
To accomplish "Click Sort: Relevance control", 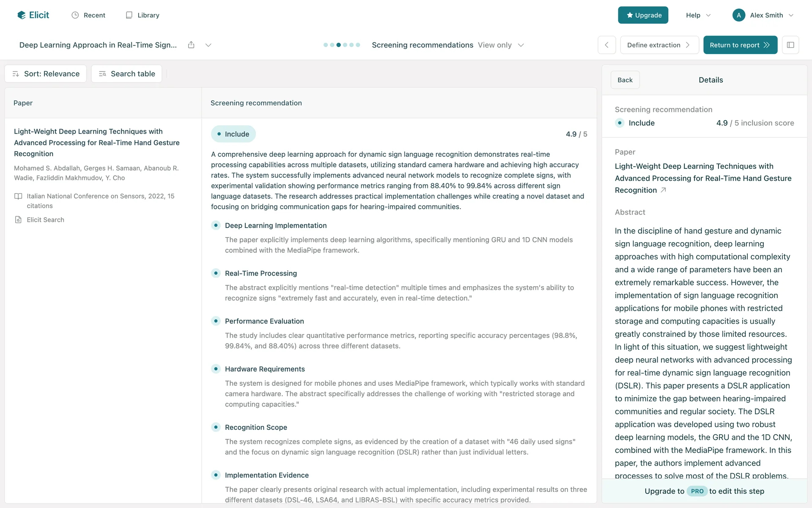I will [46, 74].
